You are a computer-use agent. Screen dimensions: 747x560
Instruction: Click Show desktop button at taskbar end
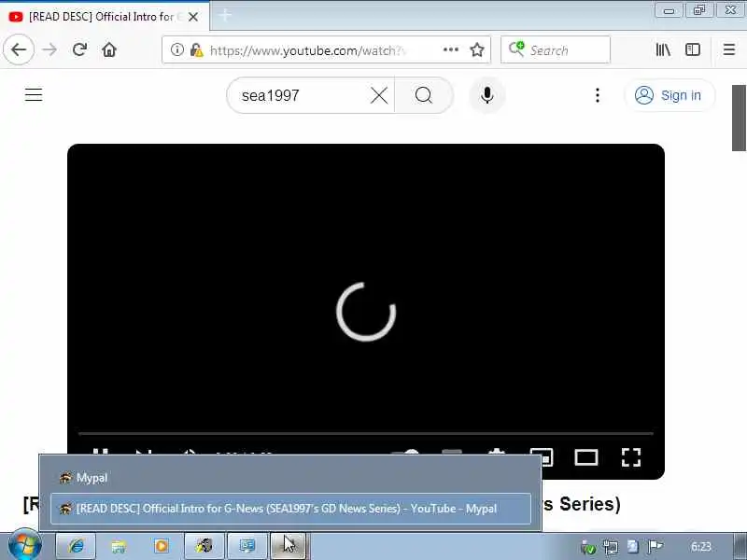(740, 547)
